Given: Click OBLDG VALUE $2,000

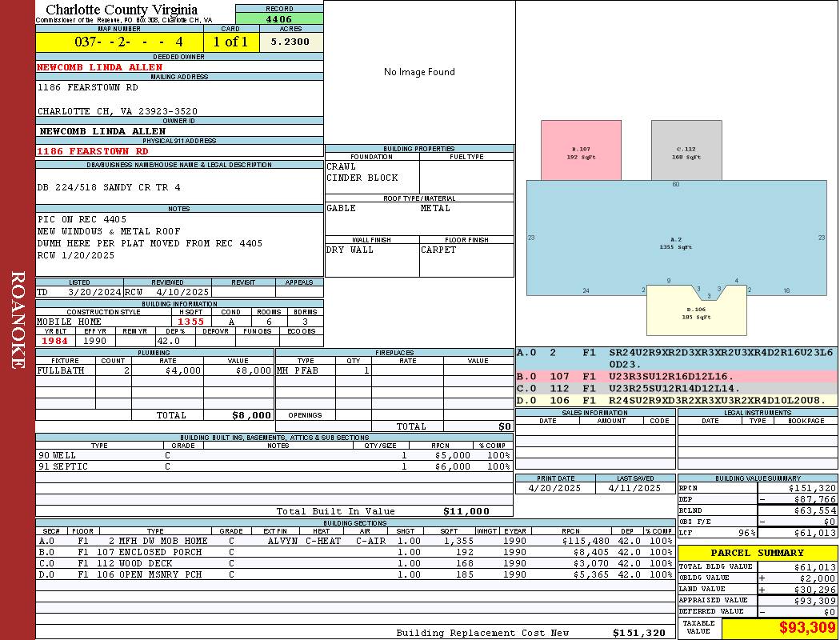Looking at the screenshot, I should click(x=818, y=578).
